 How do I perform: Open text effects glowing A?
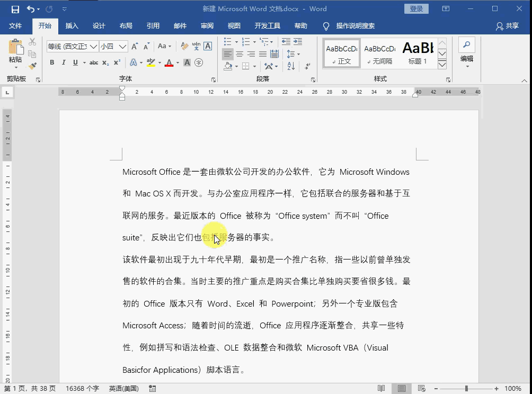click(x=134, y=62)
